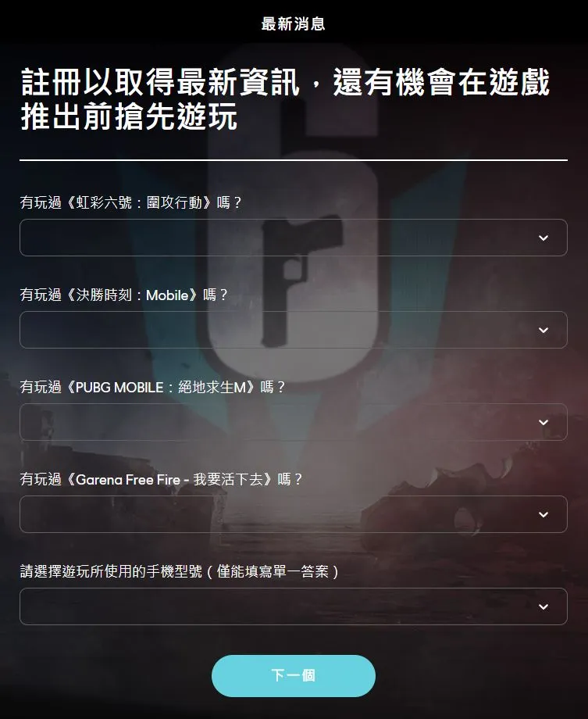Click the label 有玩過《決勝時刻：Mobile》嗎？
This screenshot has width=588, height=719.
pyautogui.click(x=124, y=295)
